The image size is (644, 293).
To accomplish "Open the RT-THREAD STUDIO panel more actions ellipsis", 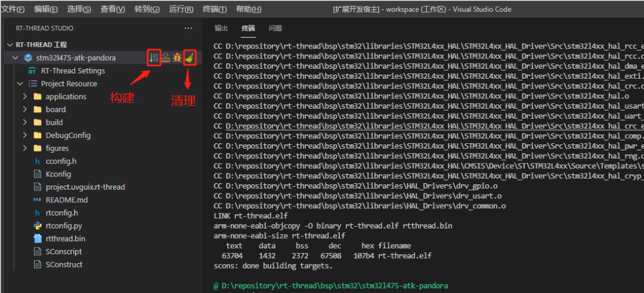I will coord(188,28).
